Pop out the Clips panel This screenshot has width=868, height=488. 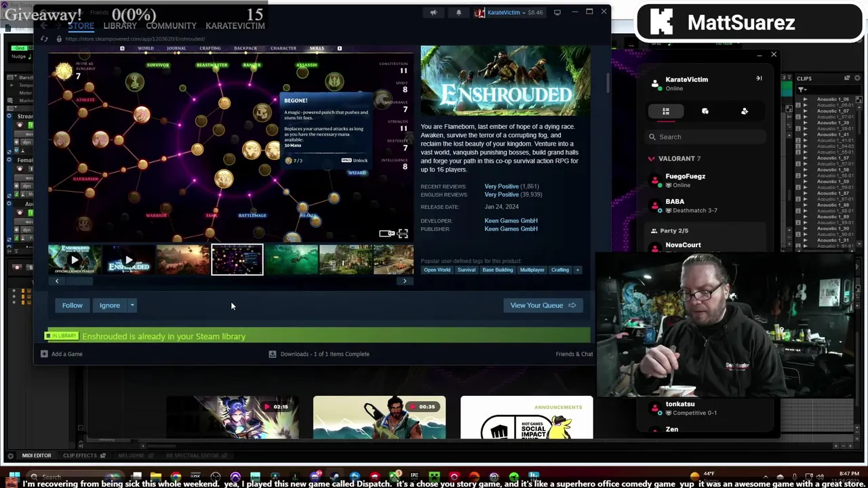point(848,79)
